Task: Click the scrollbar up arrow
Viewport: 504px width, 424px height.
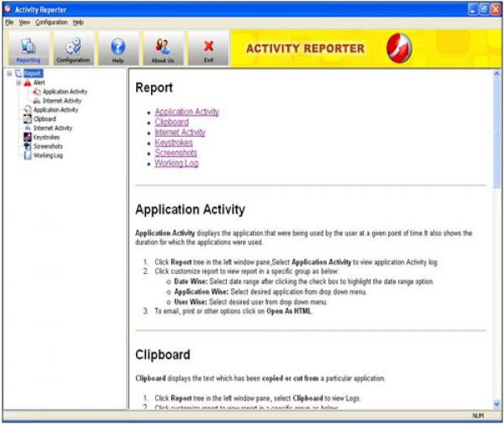Action: click(496, 74)
